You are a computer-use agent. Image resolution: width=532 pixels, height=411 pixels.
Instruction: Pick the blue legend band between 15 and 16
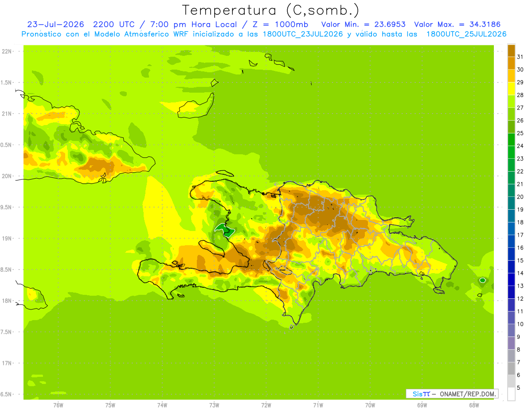(511, 254)
